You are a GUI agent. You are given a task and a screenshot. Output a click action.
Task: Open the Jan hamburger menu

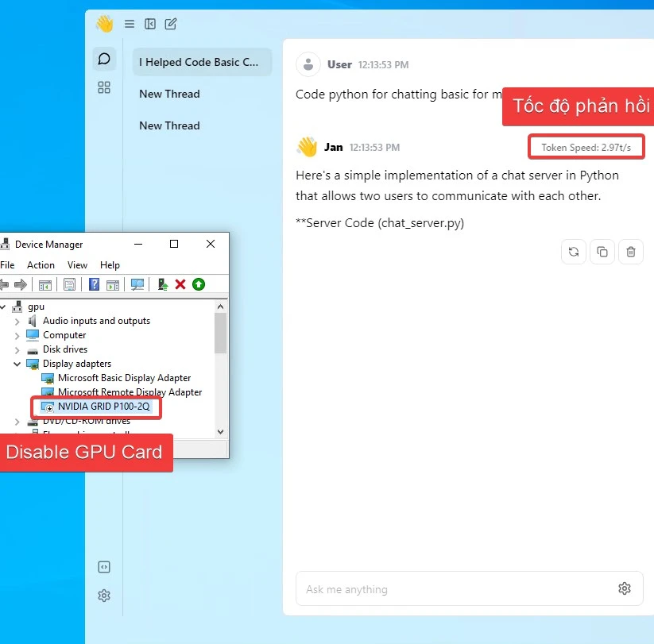(x=130, y=24)
